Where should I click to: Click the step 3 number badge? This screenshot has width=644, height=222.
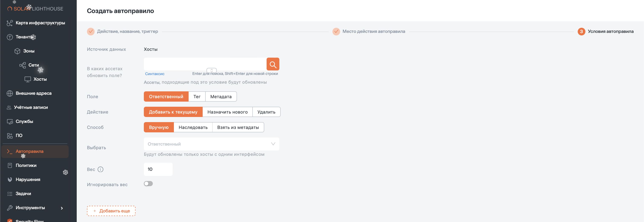pyautogui.click(x=581, y=32)
